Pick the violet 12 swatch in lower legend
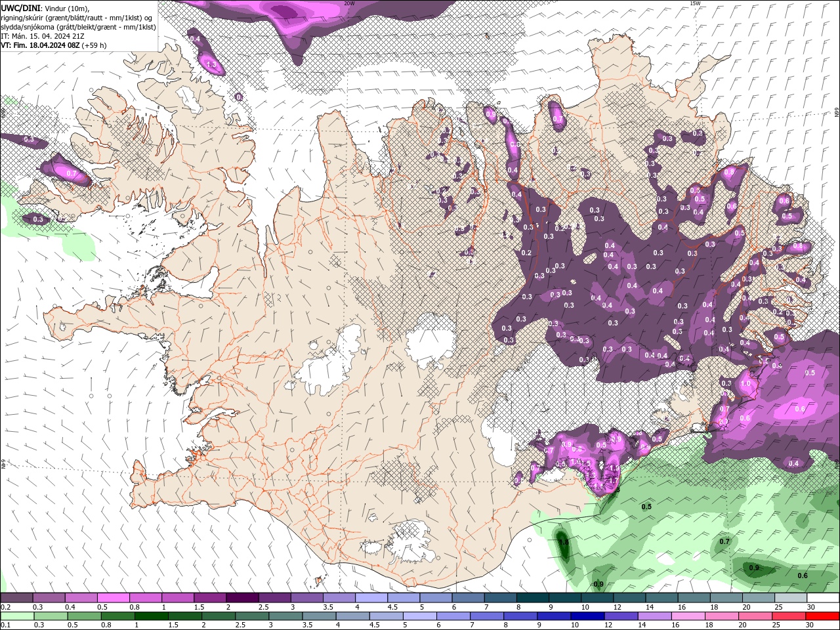 (620, 616)
